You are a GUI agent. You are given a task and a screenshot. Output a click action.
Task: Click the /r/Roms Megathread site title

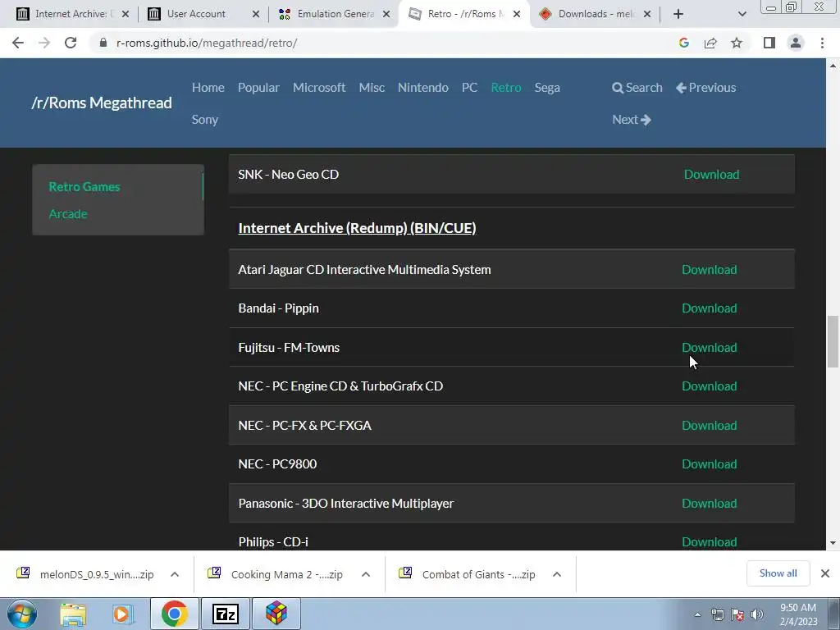click(102, 103)
